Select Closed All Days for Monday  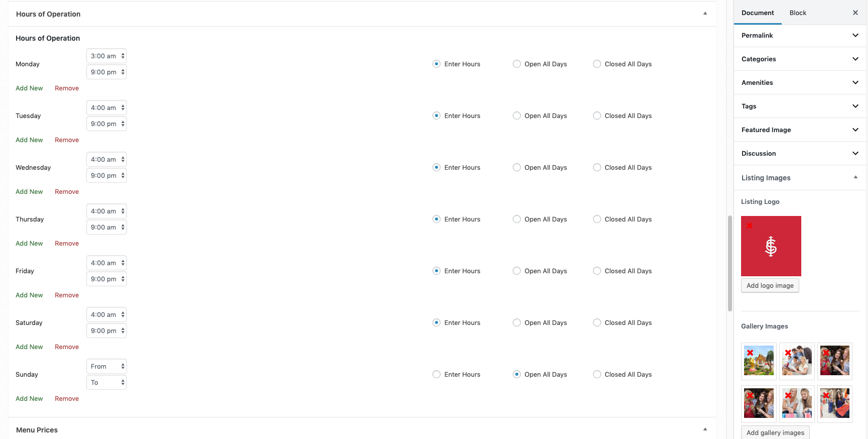(597, 64)
